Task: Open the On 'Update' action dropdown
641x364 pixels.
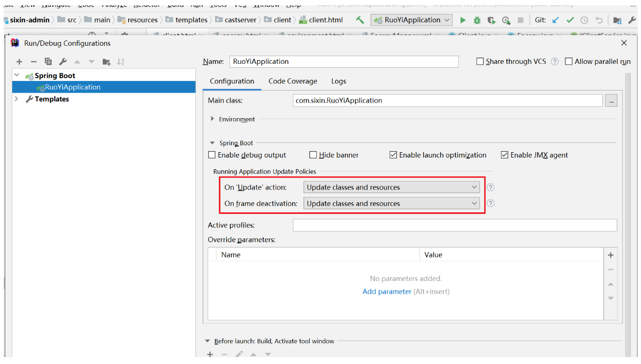Action: point(391,187)
